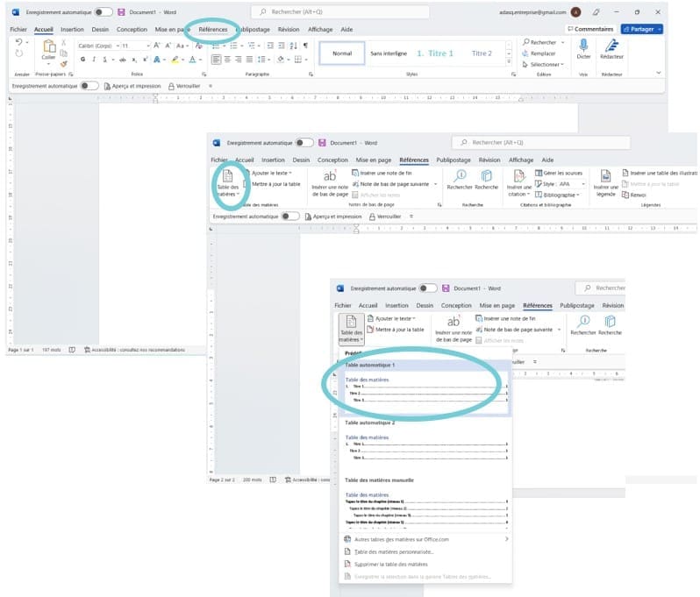The width and height of the screenshot is (700, 597).
Task: Open font color A picker in top window
Action: point(192,60)
